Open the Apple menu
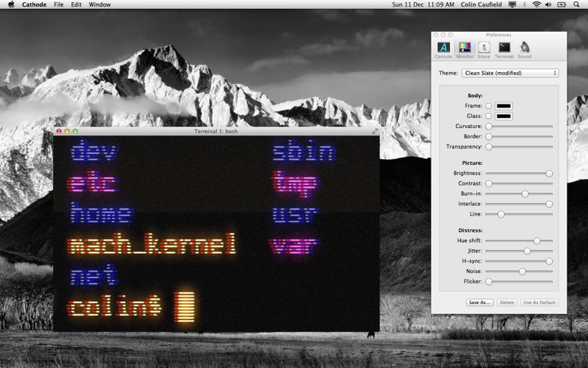The image size is (588, 368). (x=11, y=4)
